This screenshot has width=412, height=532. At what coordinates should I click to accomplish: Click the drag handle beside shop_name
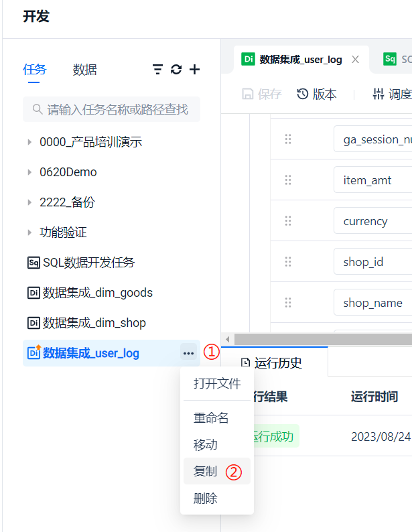pos(288,303)
